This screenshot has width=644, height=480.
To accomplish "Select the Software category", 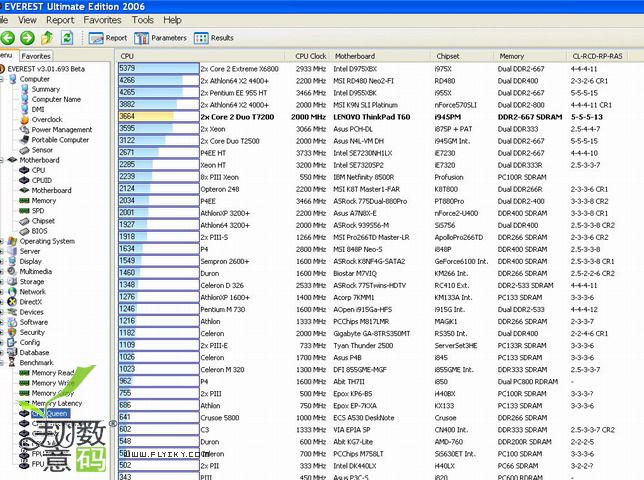I will click(x=34, y=322).
